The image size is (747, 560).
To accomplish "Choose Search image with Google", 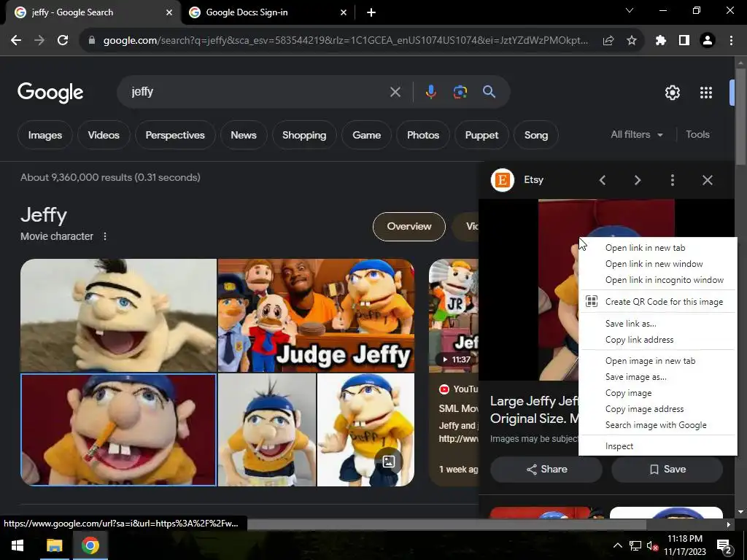I will pos(657,425).
